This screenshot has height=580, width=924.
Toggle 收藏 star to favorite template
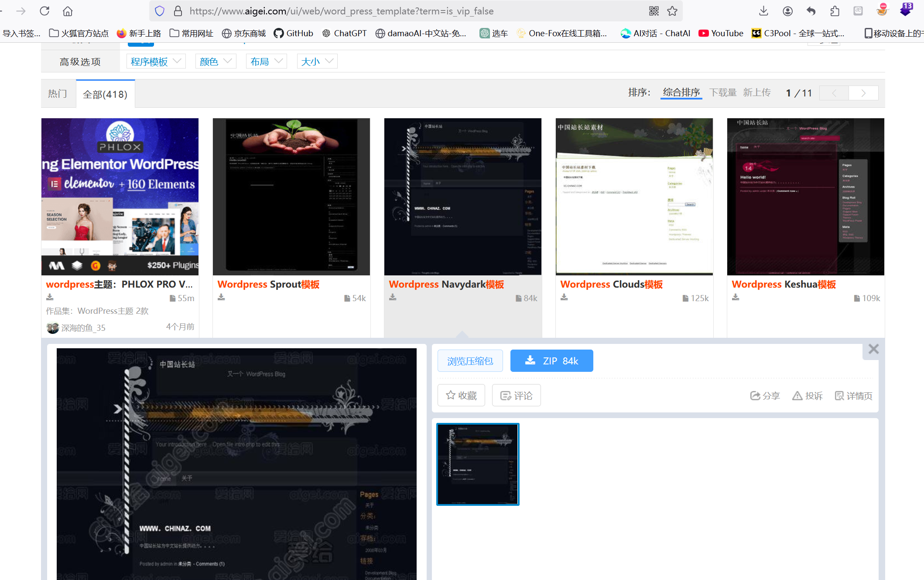tap(461, 395)
